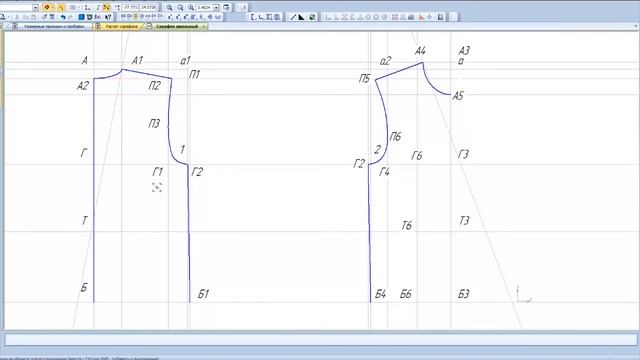
Task: Select the point label П3
Action: coord(154,123)
